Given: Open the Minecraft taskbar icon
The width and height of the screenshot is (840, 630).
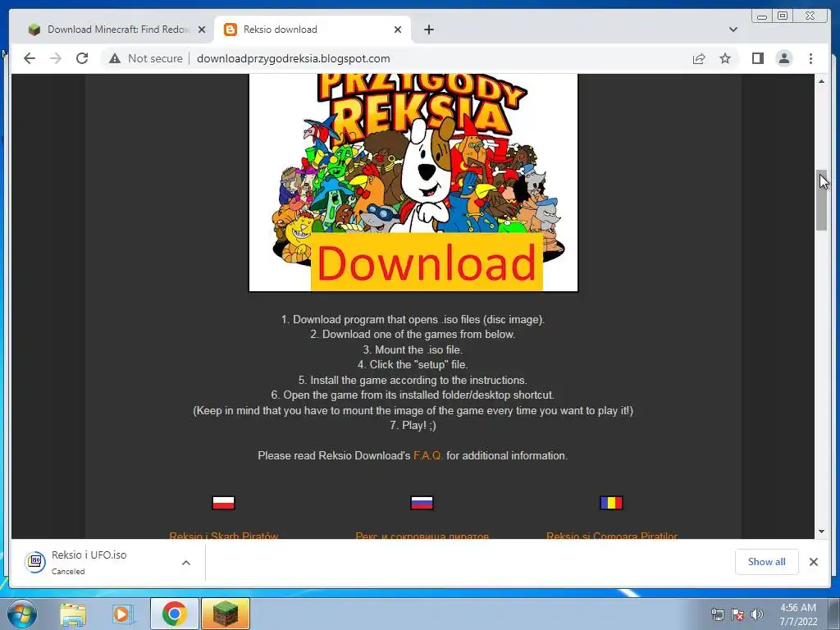Looking at the screenshot, I should (x=225, y=614).
